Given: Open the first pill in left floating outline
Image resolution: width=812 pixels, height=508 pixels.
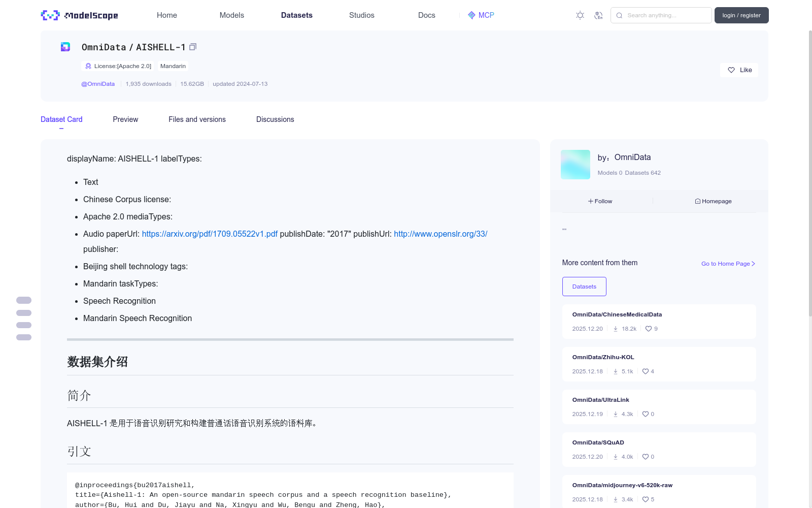Looking at the screenshot, I should pyautogui.click(x=24, y=300).
